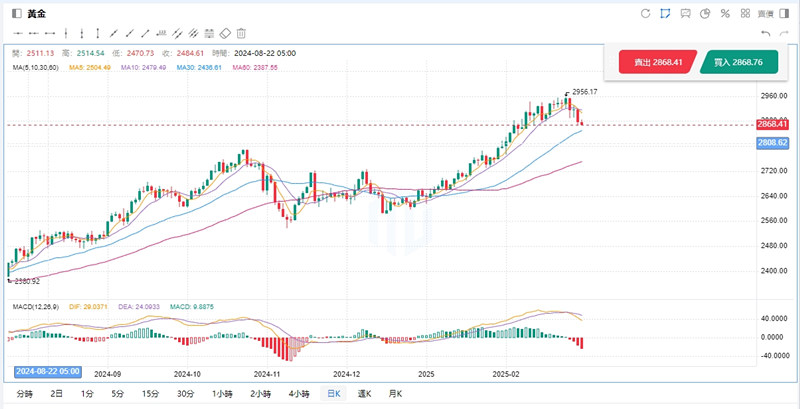Click the eraser drawing tool
Screen dimensions: 800x409
pos(225,33)
